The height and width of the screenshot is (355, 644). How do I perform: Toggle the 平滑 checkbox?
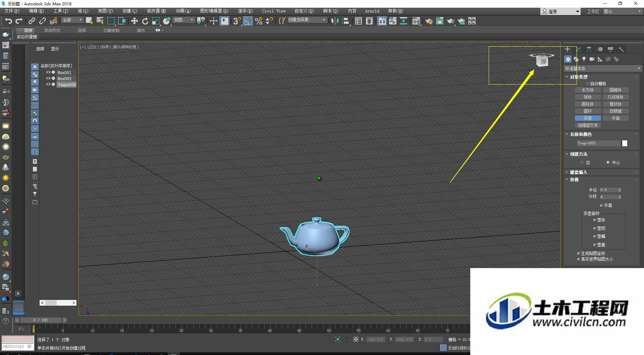[x=601, y=205]
